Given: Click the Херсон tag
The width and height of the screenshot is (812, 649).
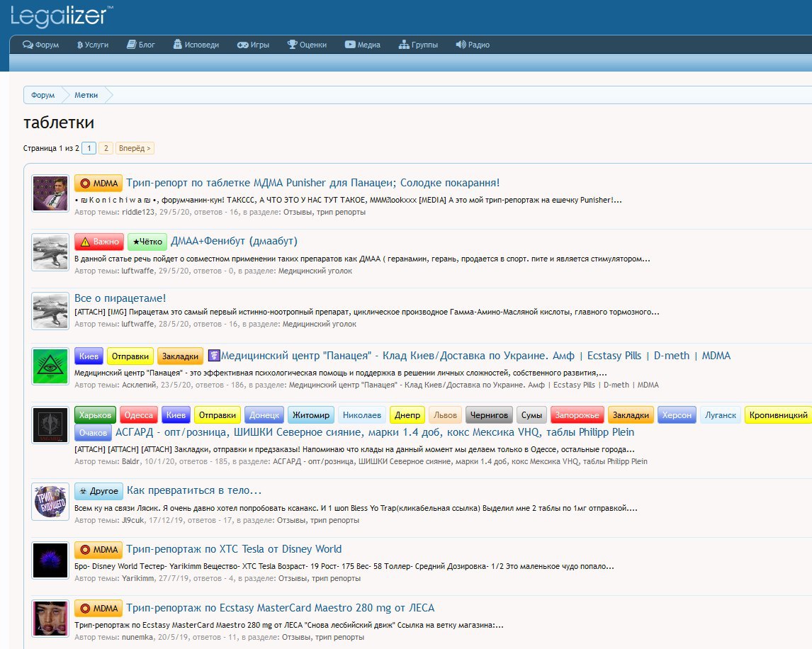Looking at the screenshot, I should tap(677, 415).
